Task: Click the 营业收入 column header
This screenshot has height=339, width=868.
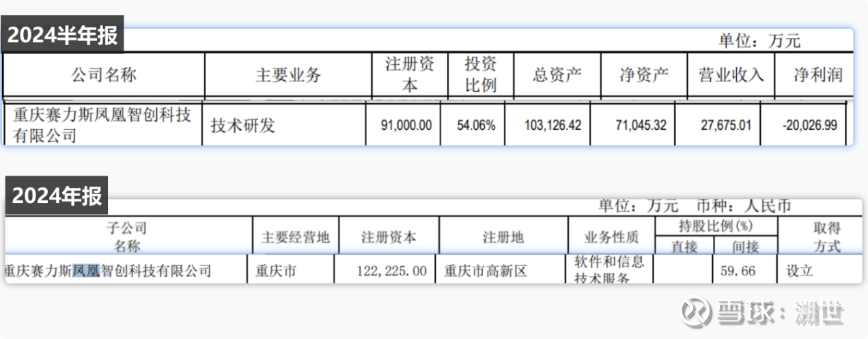Action: (x=731, y=74)
